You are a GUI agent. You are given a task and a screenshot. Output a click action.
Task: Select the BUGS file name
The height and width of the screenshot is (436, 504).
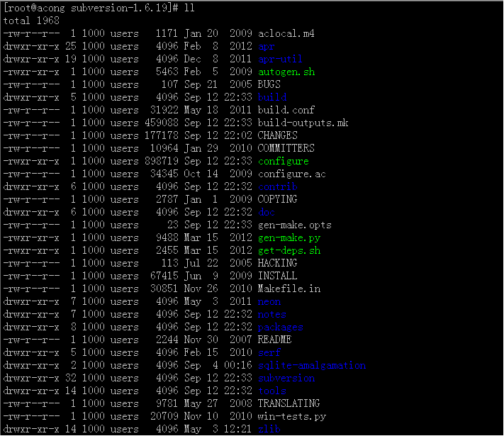269,84
